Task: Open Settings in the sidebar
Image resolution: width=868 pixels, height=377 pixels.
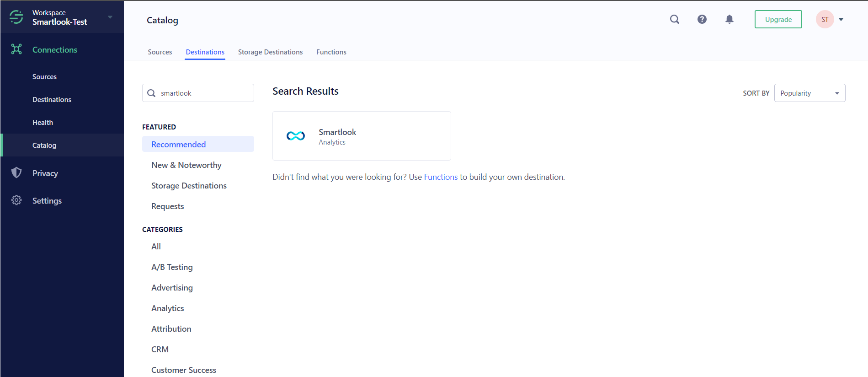Action: pos(47,200)
